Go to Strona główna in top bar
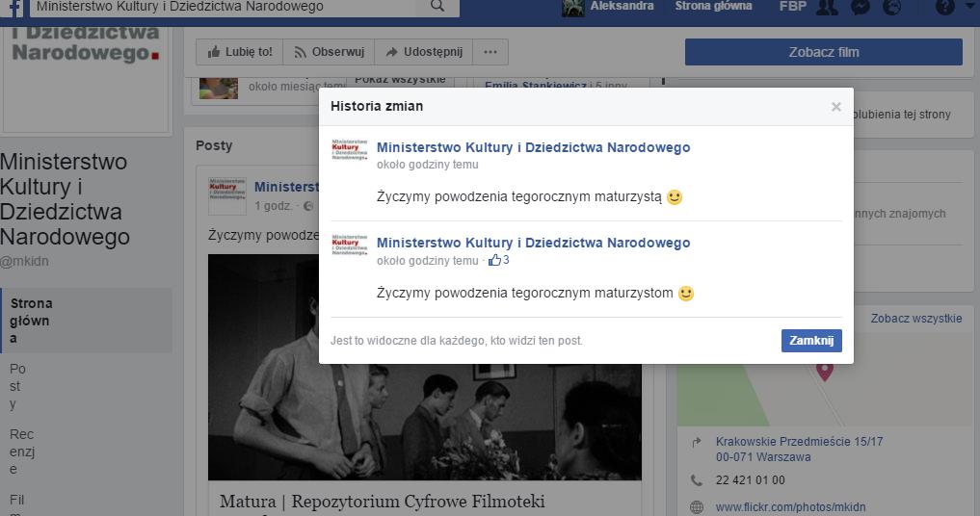Viewport: 980px width, 516px height. (x=713, y=6)
